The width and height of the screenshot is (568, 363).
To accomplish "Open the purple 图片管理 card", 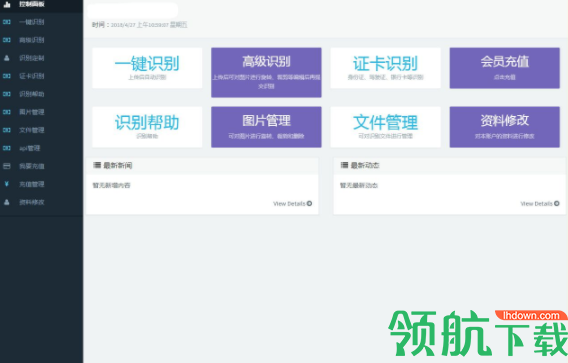I will pos(266,127).
